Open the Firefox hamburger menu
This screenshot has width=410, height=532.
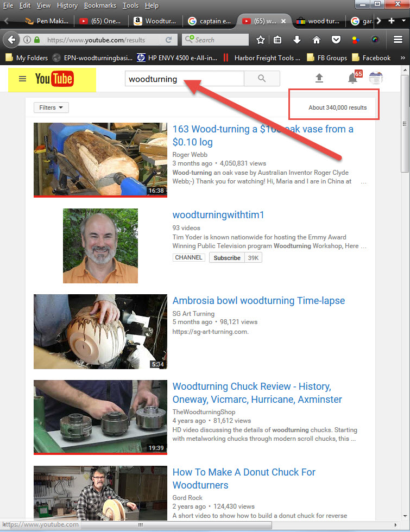(x=398, y=40)
